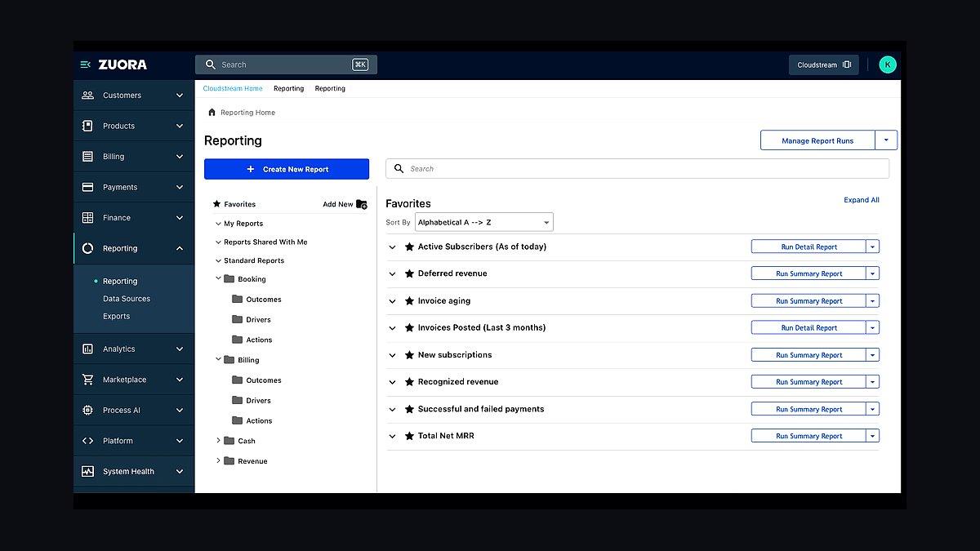Click the star icon on Invoices Posted report
Screen dimensions: 980x551
409,327
